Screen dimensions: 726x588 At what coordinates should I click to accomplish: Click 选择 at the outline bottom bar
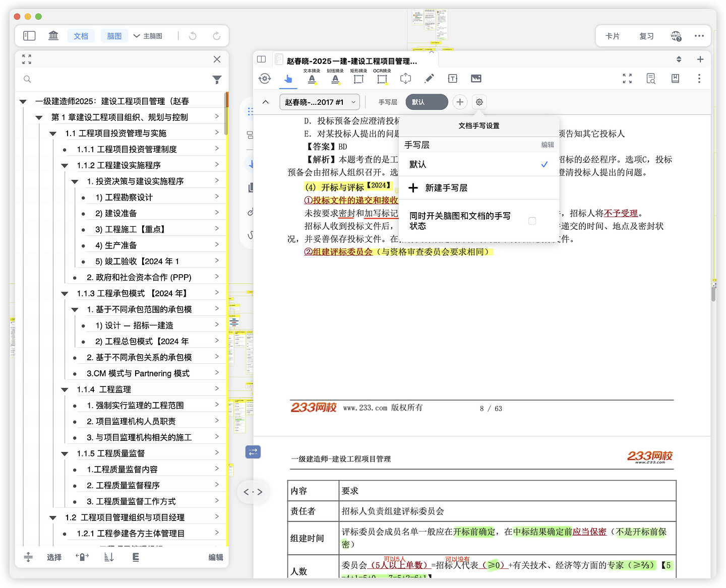point(54,557)
